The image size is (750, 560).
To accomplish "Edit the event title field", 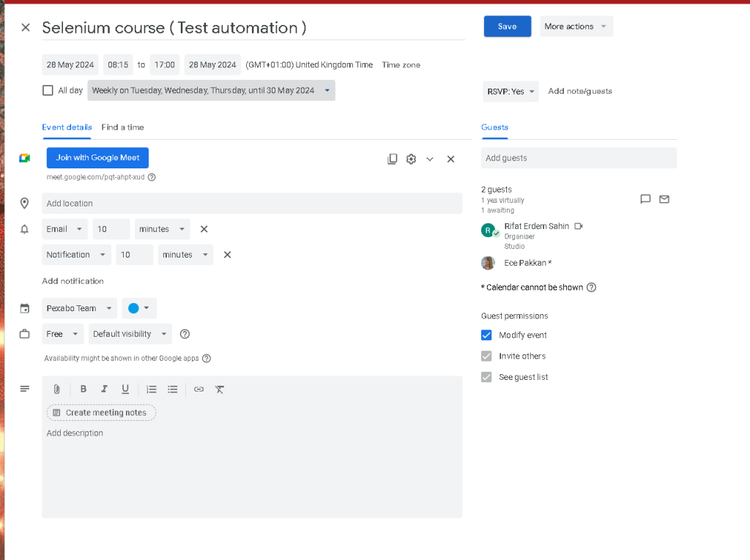I will [253, 28].
